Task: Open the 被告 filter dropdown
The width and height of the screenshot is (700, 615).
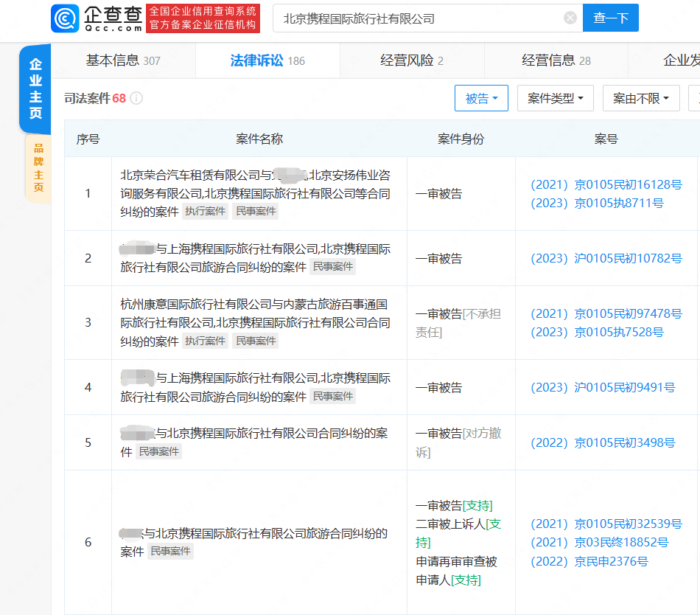Action: [x=481, y=98]
